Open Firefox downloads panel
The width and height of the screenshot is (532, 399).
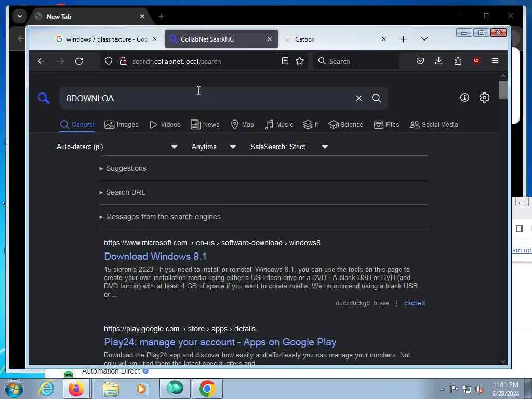point(438,61)
